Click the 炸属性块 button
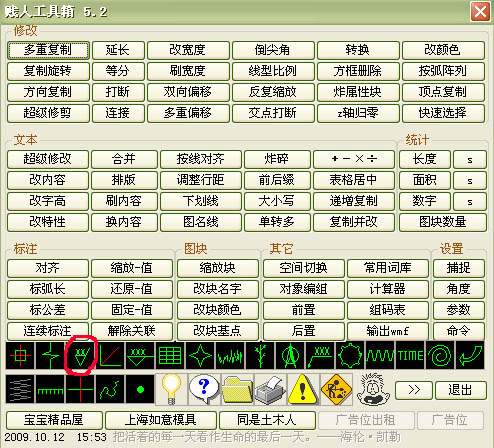494x448 pixels. [x=358, y=92]
